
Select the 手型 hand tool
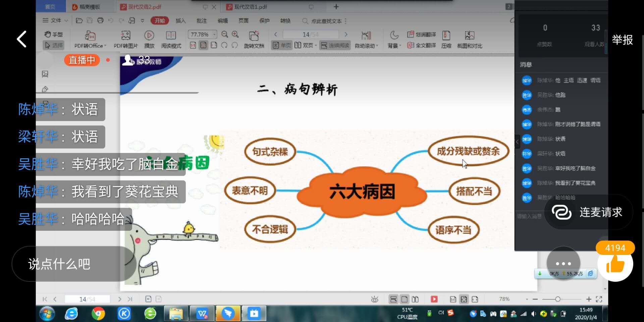pyautogui.click(x=54, y=34)
